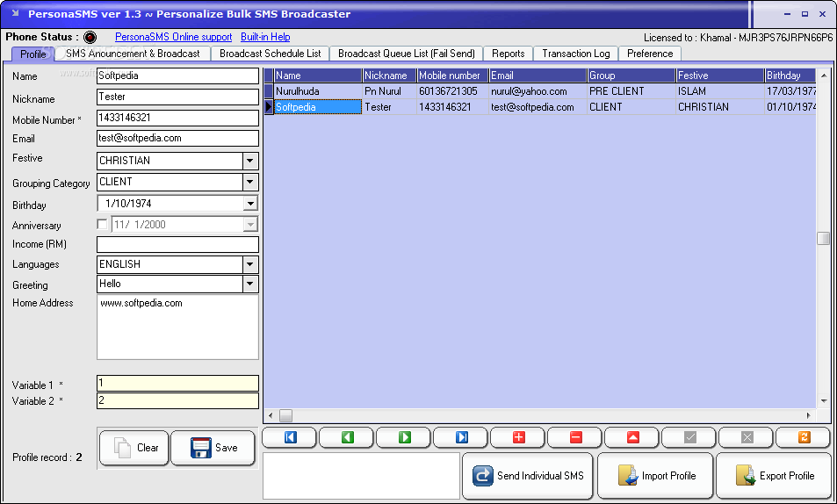Click red up-arrow edit record button
Viewport: 837px width, 504px height.
point(633,437)
